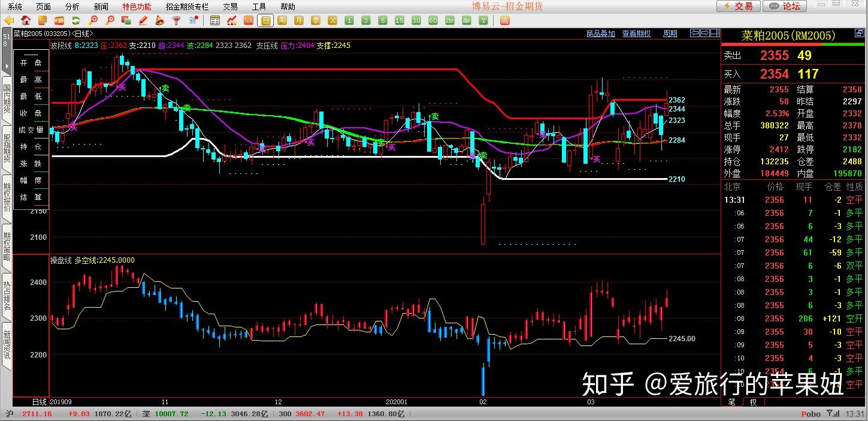Select the daily (日) period button

[x=265, y=20]
